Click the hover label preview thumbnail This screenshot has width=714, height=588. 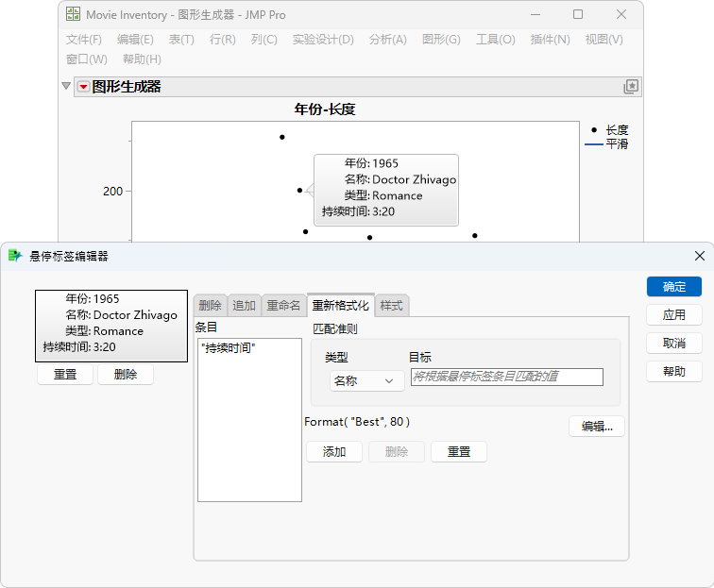pos(111,326)
